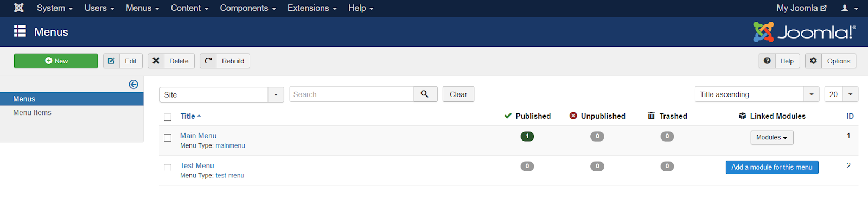Viewport: 868px width, 204px height.
Task: Open the user account icon menu
Action: pos(850,8)
